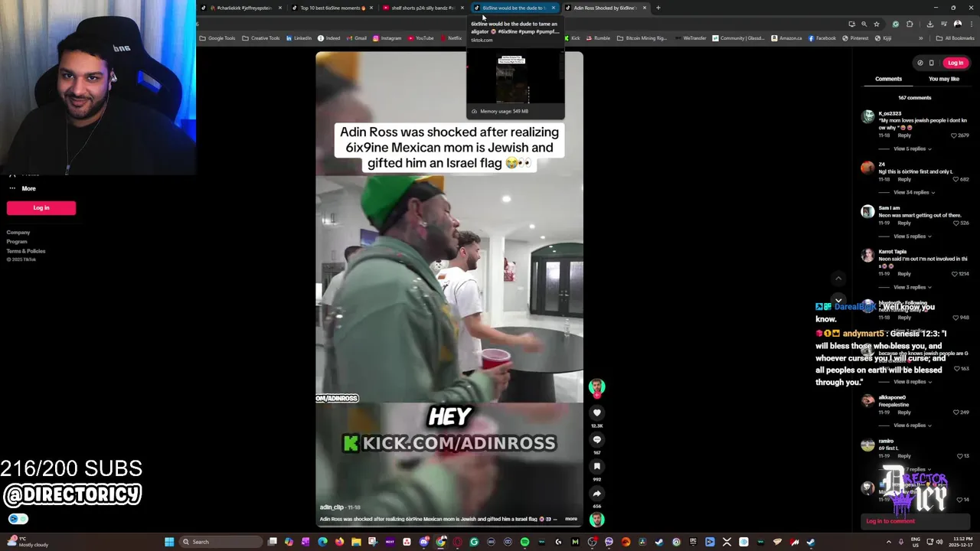Click the Windows Start button
The height and width of the screenshot is (551, 980).
pyautogui.click(x=169, y=542)
